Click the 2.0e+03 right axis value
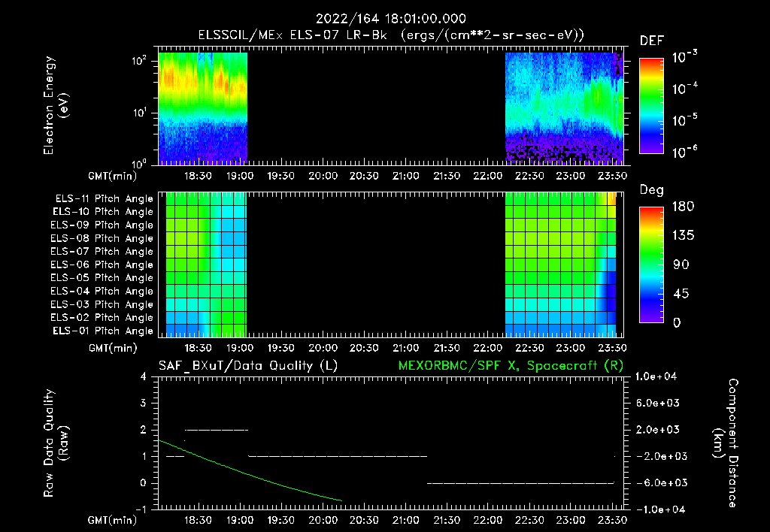Image resolution: width=770 pixels, height=532 pixels. point(658,430)
